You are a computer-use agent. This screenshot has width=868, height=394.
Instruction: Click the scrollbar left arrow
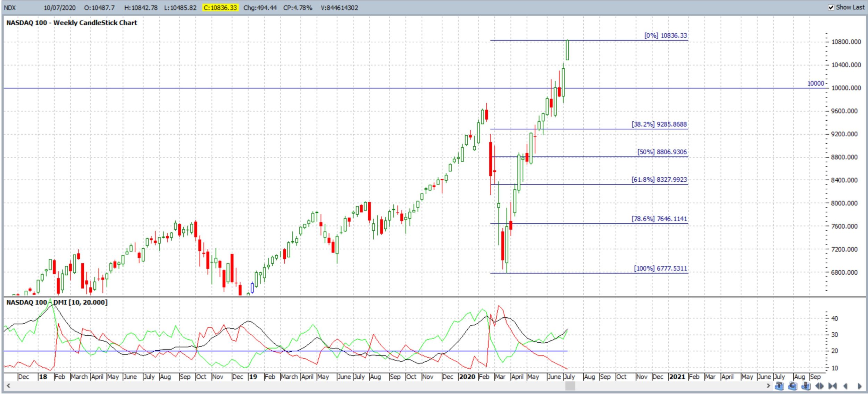8,386
